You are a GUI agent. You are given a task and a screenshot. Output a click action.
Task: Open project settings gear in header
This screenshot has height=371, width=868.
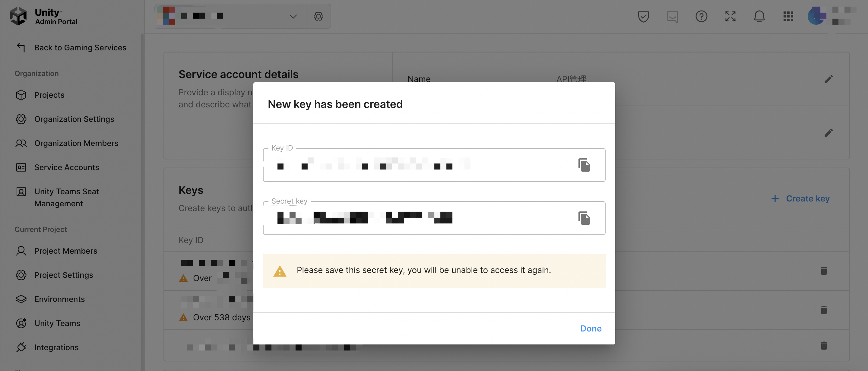click(318, 16)
